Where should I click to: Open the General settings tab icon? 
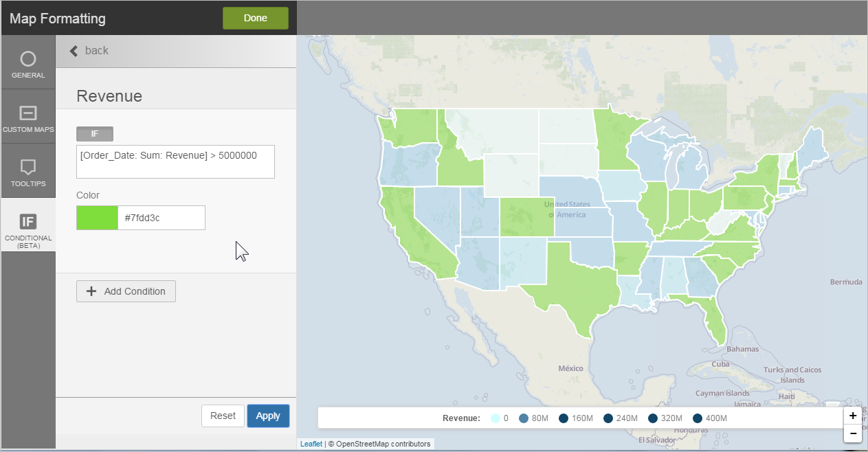[x=27, y=60]
